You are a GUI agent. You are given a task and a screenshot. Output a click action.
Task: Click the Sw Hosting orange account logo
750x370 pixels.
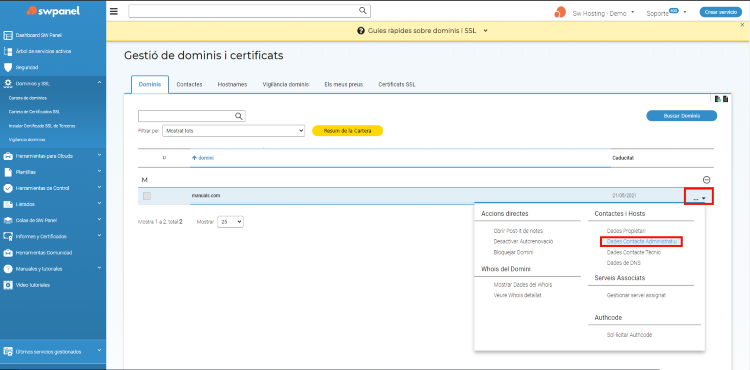pyautogui.click(x=560, y=12)
